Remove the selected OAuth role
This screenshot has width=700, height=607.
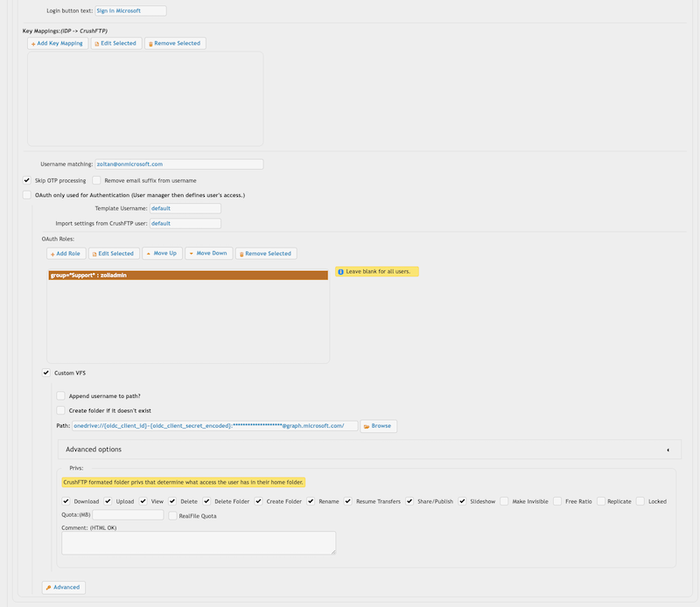tap(266, 254)
